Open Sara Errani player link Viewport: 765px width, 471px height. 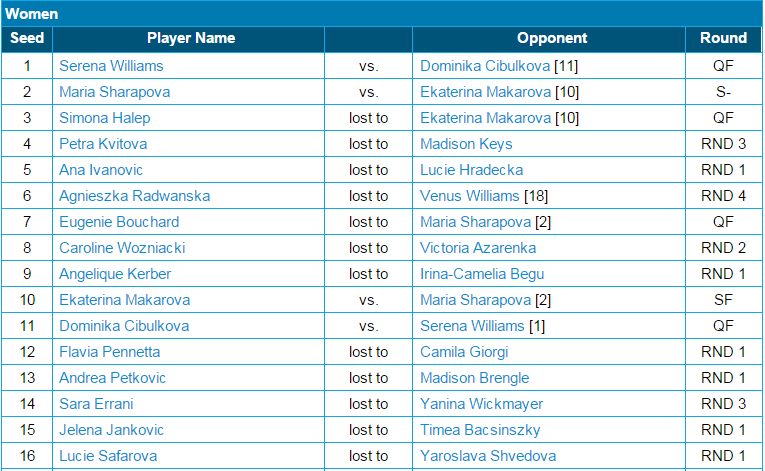pos(96,404)
